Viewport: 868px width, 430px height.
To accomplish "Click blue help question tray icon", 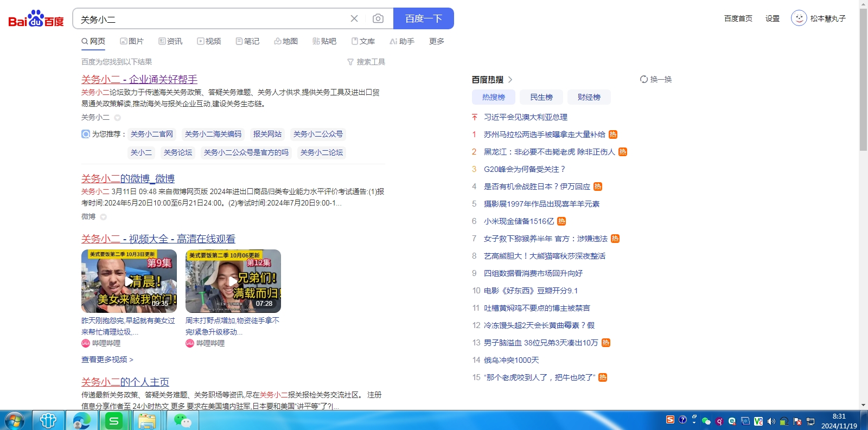I will click(x=682, y=420).
